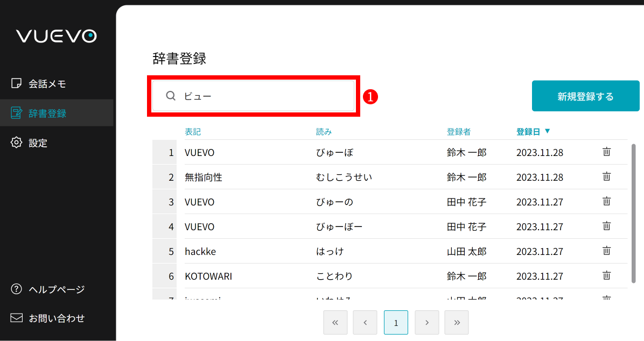644x341 pixels.
Task: Jump to the last page with the » control
Action: [457, 322]
